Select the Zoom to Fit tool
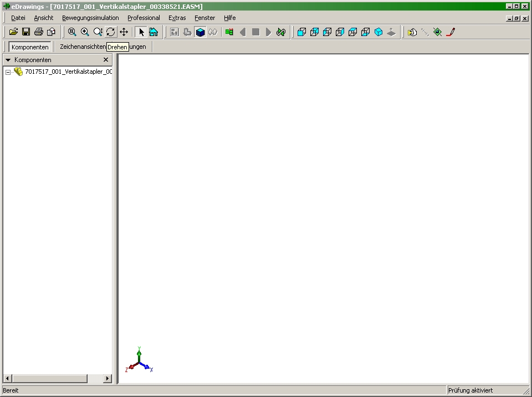This screenshot has width=532, height=397. point(72,32)
